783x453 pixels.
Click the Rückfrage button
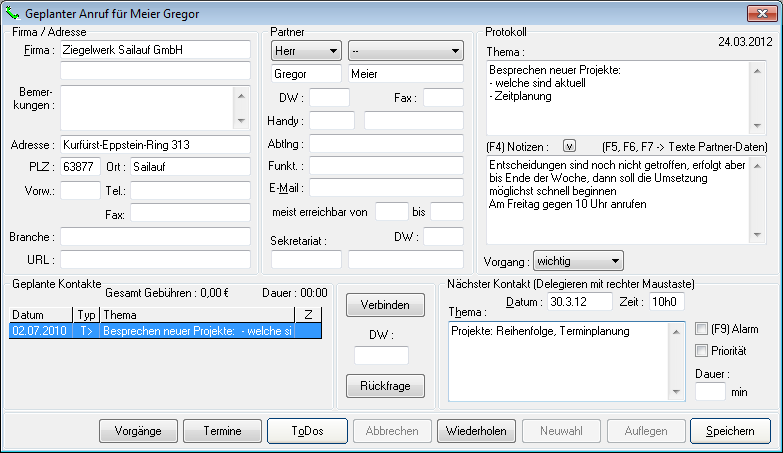[x=385, y=385]
